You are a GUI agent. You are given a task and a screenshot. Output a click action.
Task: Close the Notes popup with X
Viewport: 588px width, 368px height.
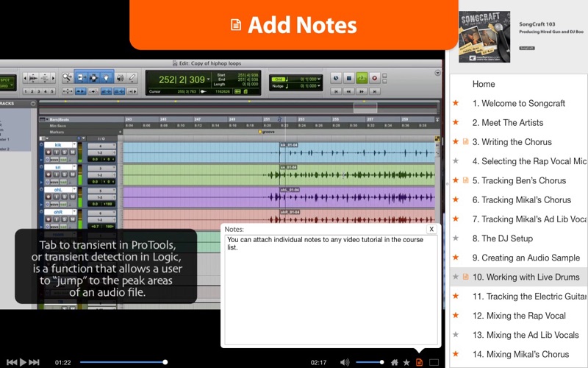point(431,229)
